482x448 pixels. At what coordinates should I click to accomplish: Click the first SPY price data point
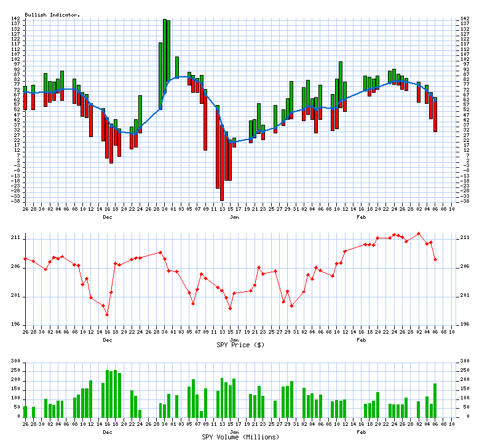tap(25, 259)
